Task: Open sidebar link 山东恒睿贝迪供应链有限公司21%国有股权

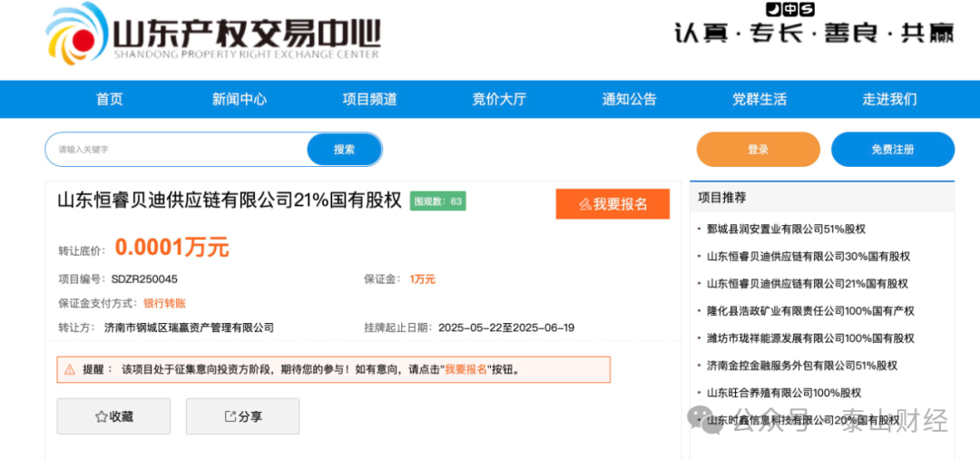Action: (x=807, y=284)
